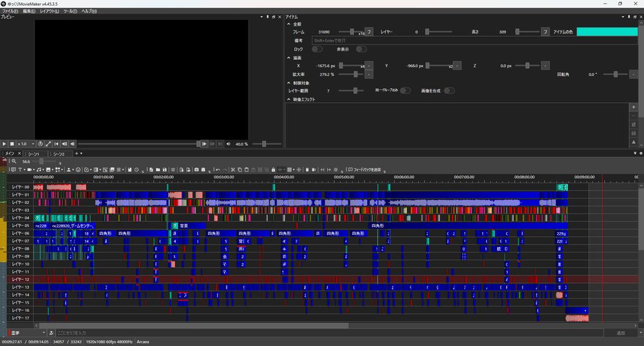Click the copy icon in timeline toolbar

[x=240, y=169]
